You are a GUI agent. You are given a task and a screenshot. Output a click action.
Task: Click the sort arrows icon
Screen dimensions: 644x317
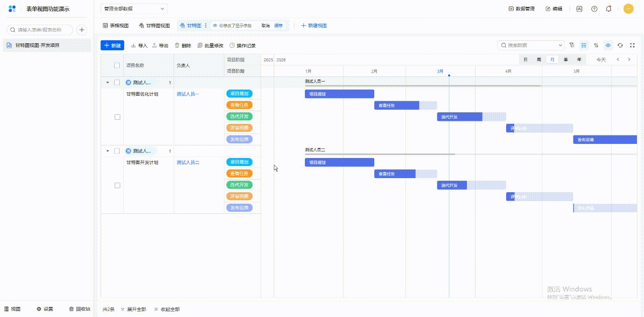tap(596, 45)
